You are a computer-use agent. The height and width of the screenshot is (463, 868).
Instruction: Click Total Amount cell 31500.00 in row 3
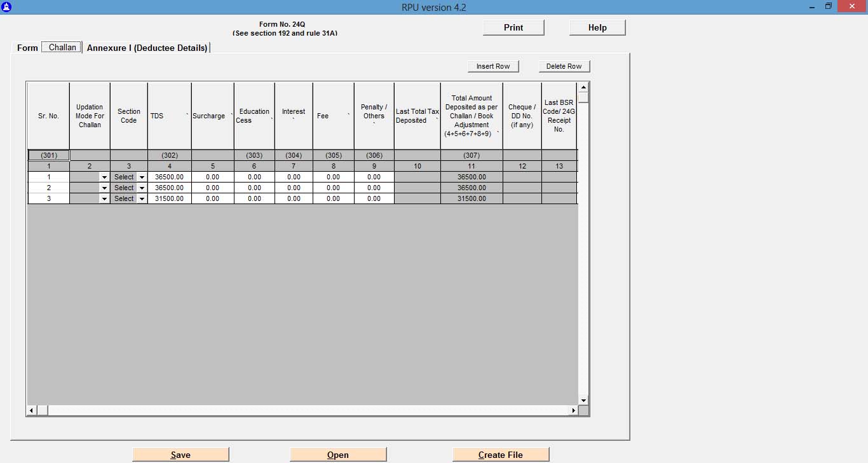471,199
